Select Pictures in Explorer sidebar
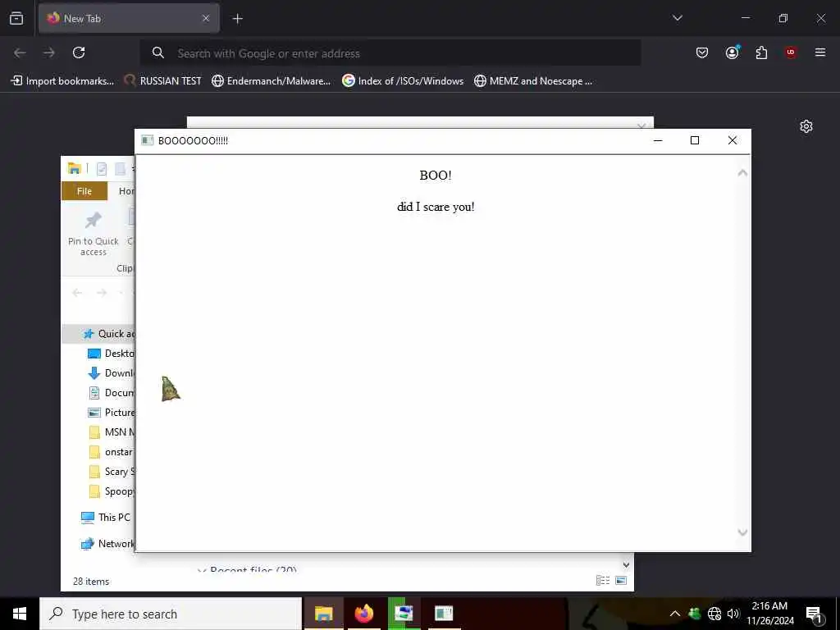Viewport: 840px width, 630px height. click(111, 413)
